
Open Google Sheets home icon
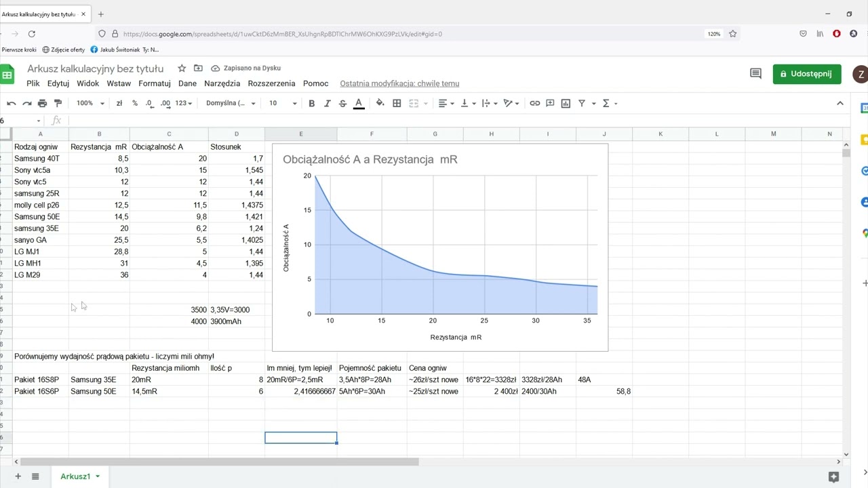pos(7,75)
